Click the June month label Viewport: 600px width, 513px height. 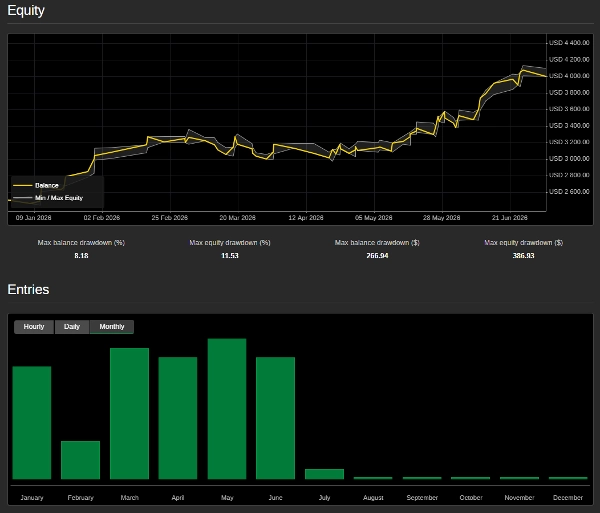(x=276, y=498)
